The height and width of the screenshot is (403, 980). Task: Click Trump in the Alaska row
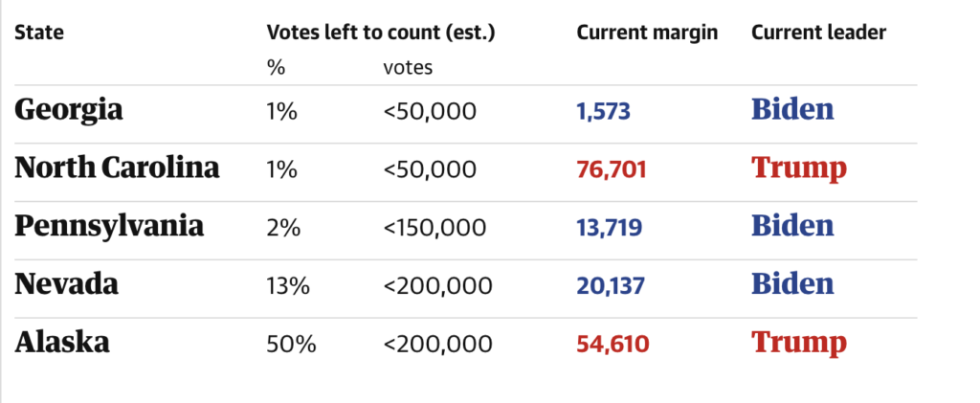click(x=798, y=342)
